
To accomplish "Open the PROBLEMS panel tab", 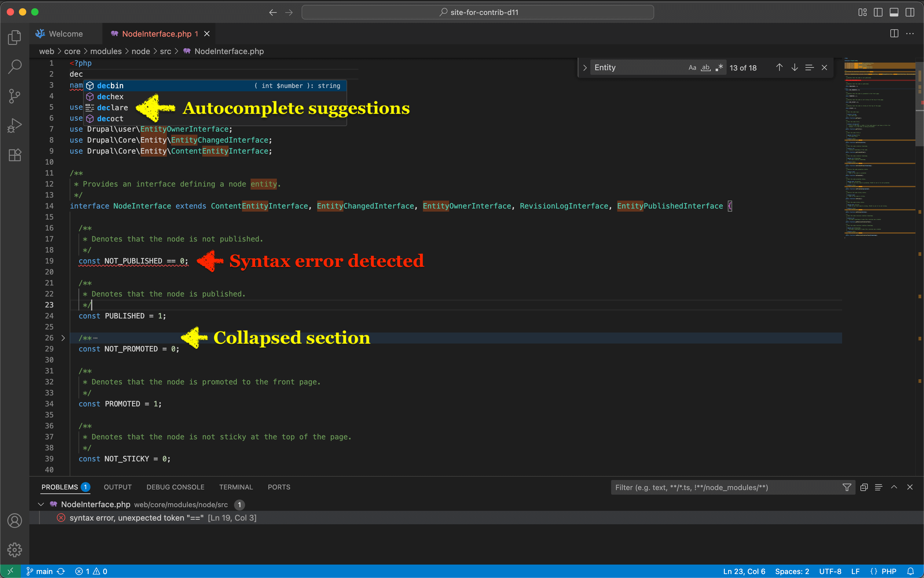I will pos(65,487).
